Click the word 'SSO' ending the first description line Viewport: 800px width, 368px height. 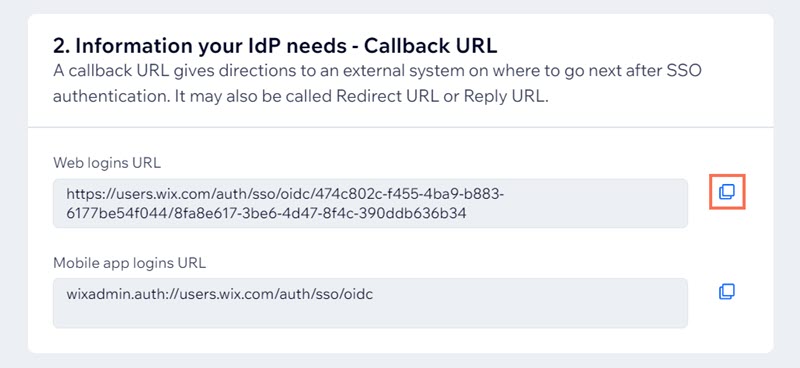(x=684, y=70)
